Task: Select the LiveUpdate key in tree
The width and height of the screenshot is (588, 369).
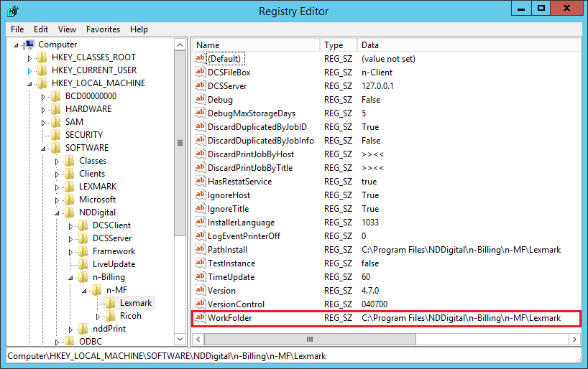Action: point(114,264)
